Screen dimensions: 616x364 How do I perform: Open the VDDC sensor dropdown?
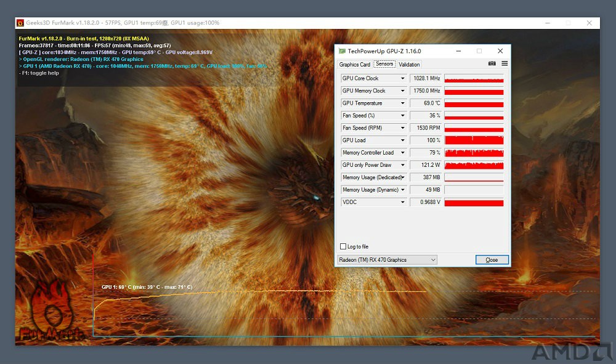[x=403, y=202]
